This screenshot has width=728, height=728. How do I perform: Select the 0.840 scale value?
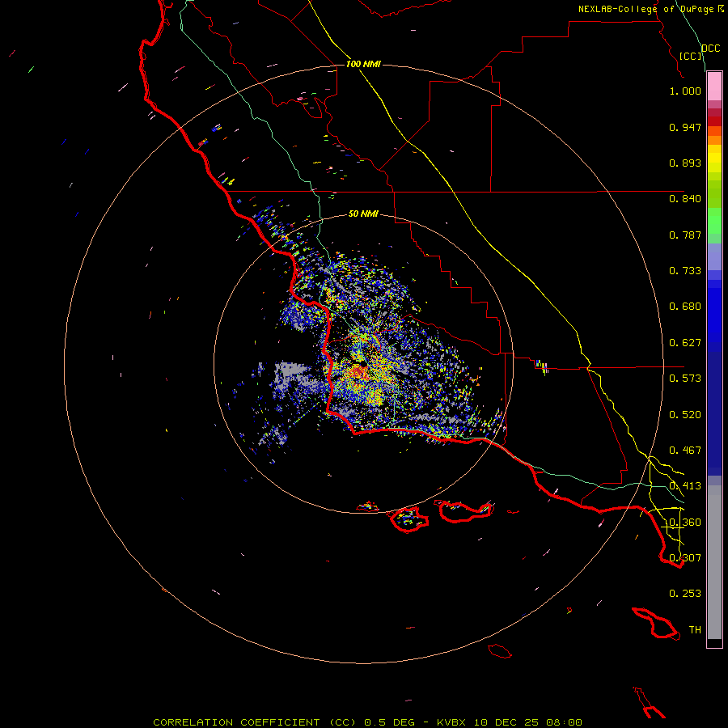coord(685,199)
